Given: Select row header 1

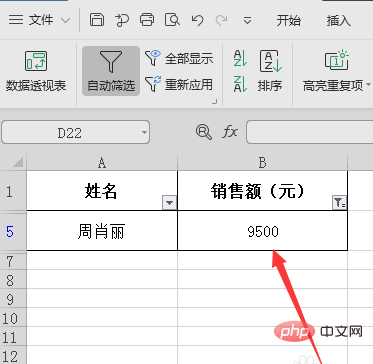Looking at the screenshot, I should (13, 191).
